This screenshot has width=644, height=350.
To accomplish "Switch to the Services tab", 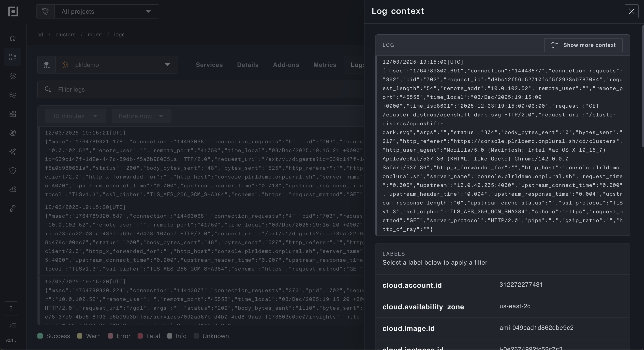I will [209, 65].
